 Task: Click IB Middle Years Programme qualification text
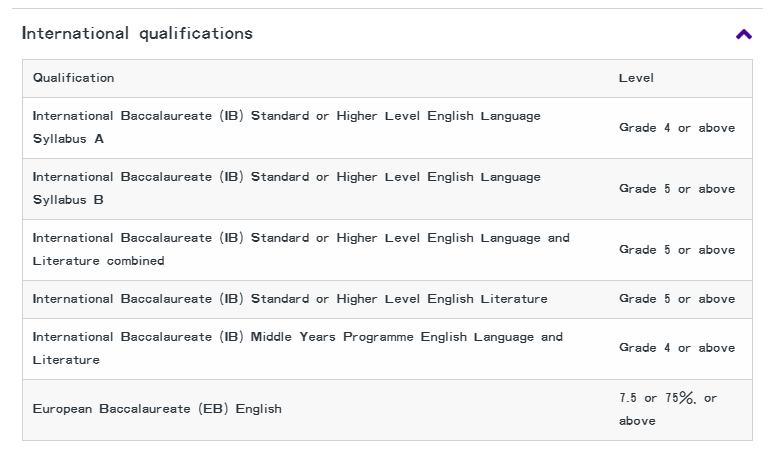[297, 337]
